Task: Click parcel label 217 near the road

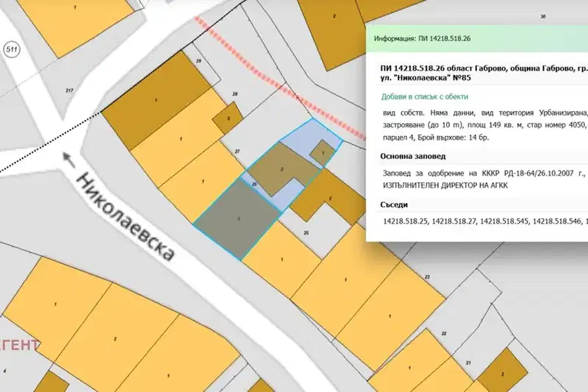Action: pyautogui.click(x=69, y=90)
